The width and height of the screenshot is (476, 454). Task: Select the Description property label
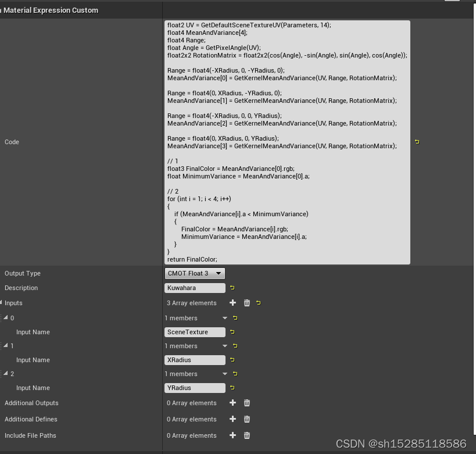point(22,288)
